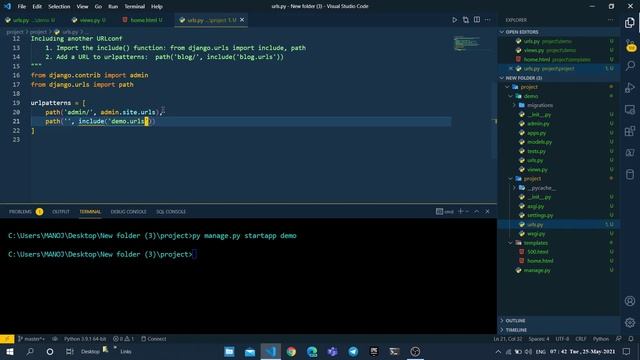Change indentation via Spaces: 4
The height and width of the screenshot is (360, 640).
[x=539, y=339]
